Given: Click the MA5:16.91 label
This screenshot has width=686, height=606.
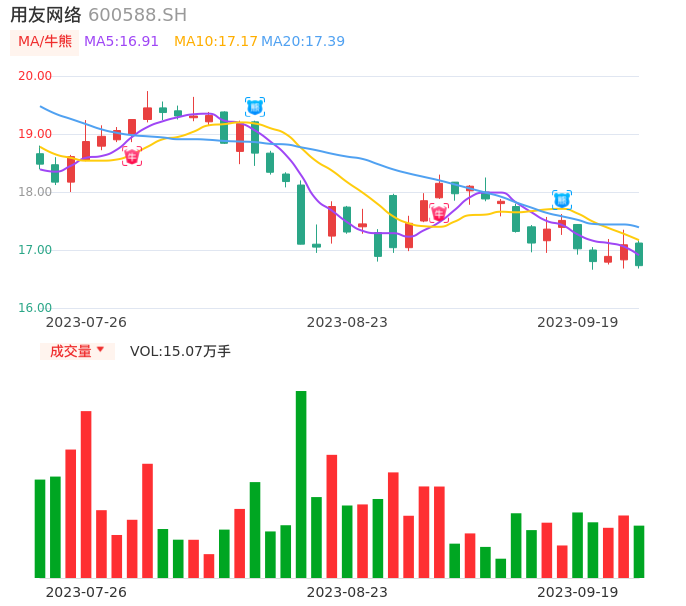Looking at the screenshot, I should [121, 41].
